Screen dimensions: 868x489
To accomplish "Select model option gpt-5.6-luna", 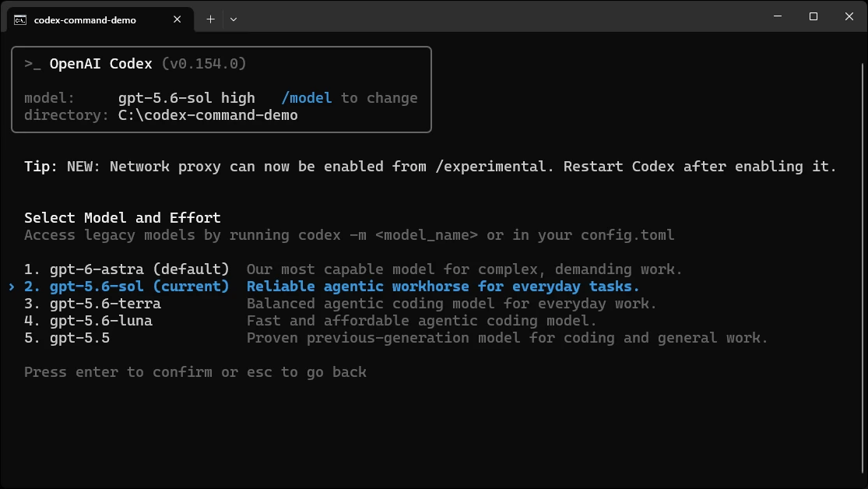I will (311, 321).
